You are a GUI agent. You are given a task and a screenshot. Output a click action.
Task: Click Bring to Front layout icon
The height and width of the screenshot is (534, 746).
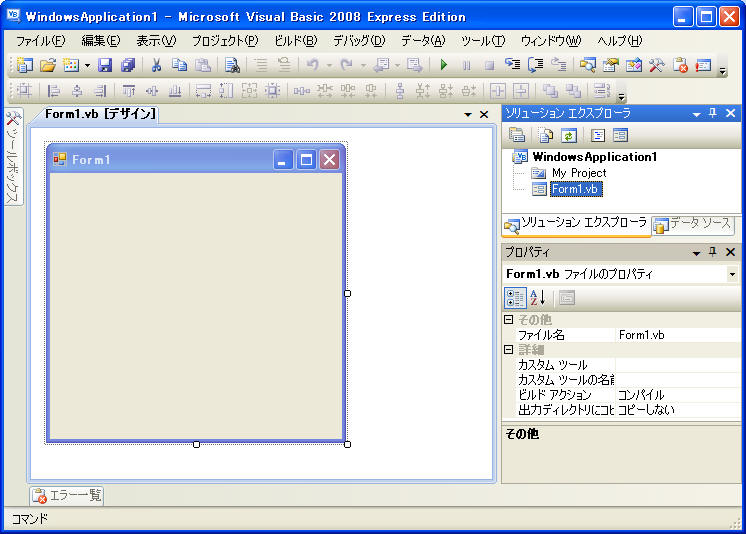click(550, 90)
